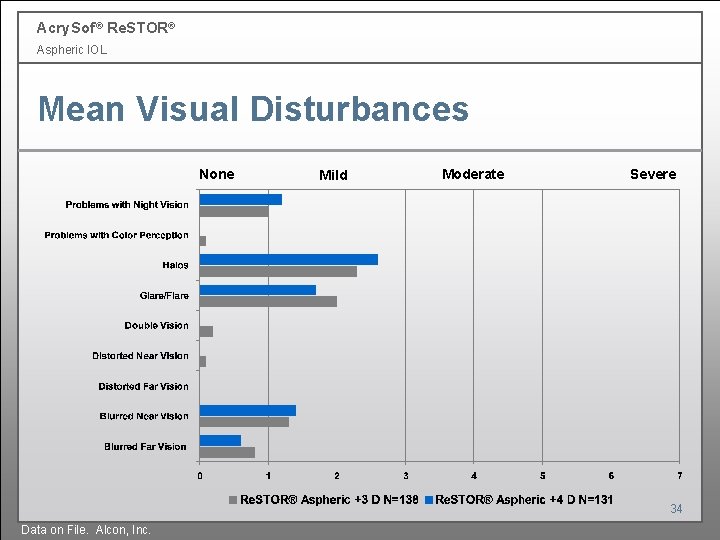The height and width of the screenshot is (540, 720).
Task: Click the x-axis value '6'
Action: pos(611,476)
